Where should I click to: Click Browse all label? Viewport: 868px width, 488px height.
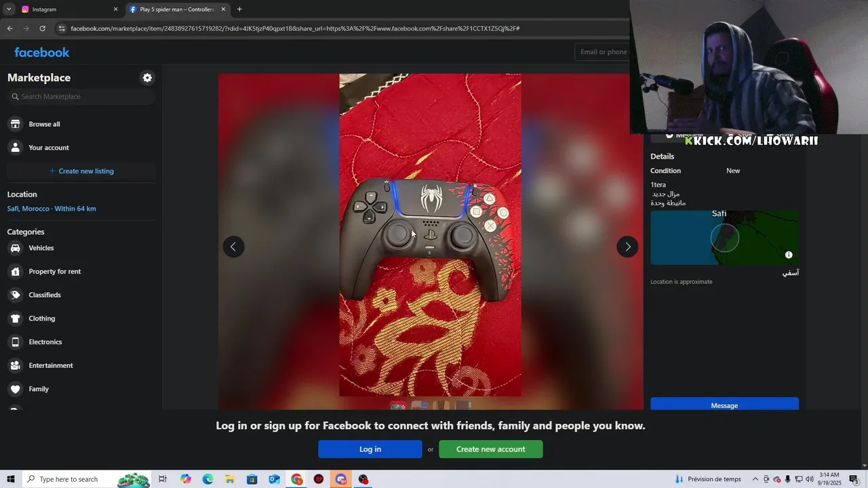44,124
